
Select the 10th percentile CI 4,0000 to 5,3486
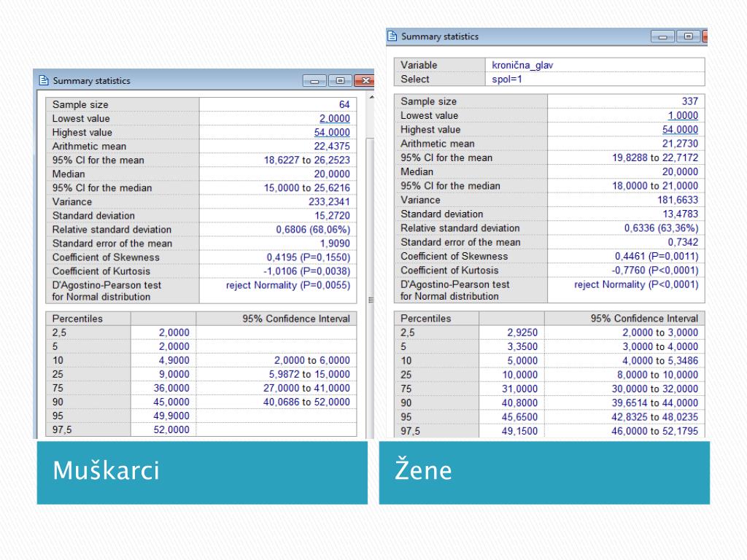pos(659,360)
